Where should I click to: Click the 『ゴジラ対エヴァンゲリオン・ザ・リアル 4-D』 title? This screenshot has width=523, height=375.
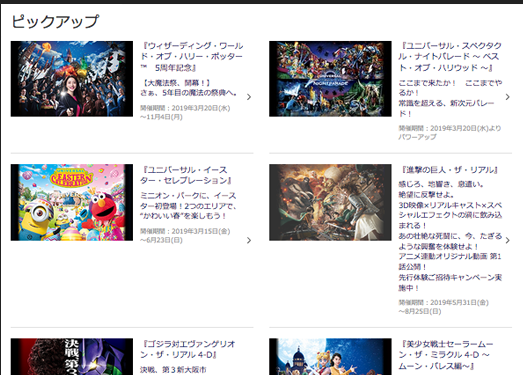(x=188, y=349)
